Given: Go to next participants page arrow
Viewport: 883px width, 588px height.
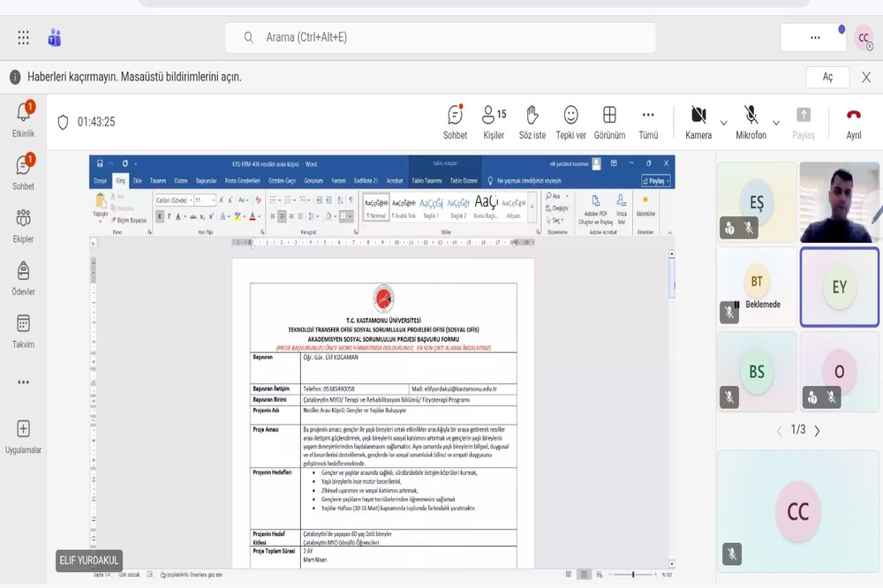Looking at the screenshot, I should pos(817,431).
